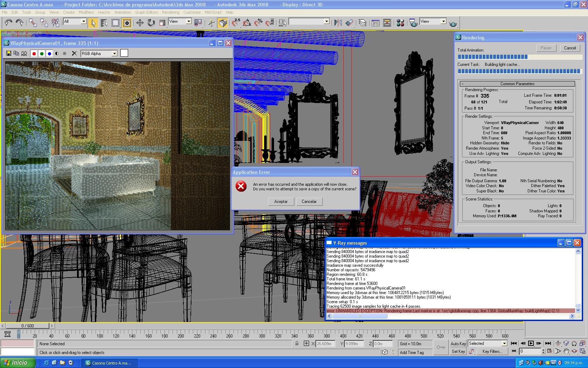Open the Animation menu
This screenshot has height=368, width=588.
(x=122, y=12)
